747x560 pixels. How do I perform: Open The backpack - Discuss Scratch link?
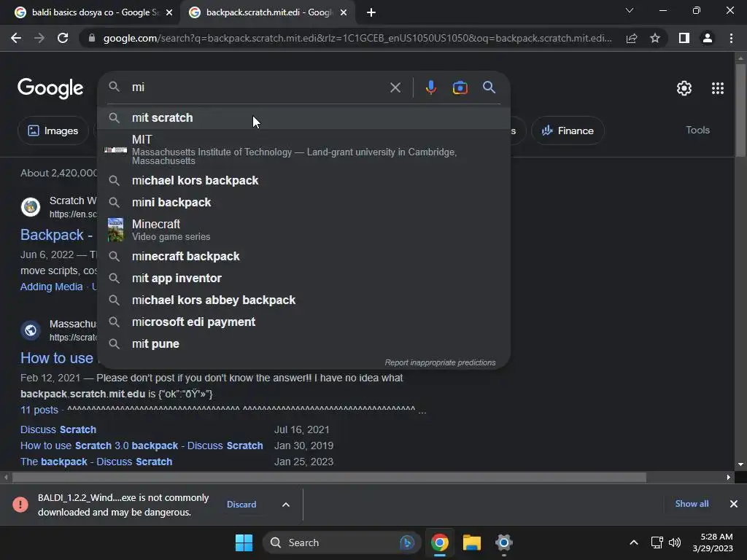[x=96, y=462]
